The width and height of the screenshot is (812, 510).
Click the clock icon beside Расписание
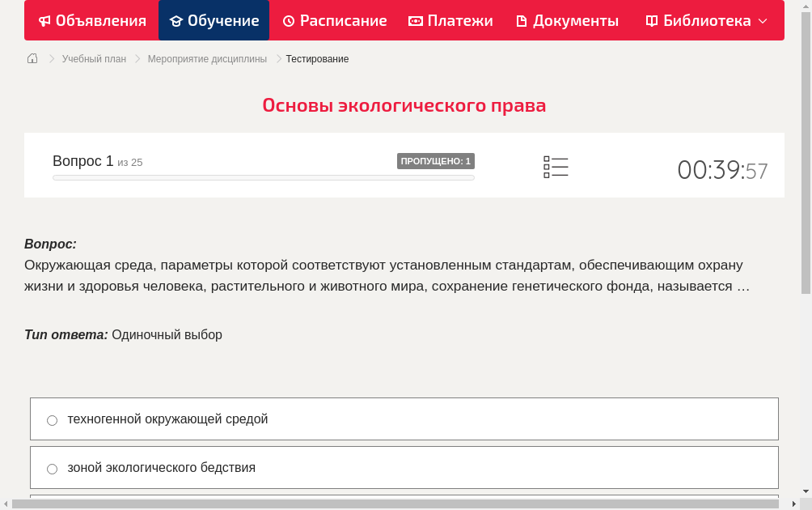[288, 20]
